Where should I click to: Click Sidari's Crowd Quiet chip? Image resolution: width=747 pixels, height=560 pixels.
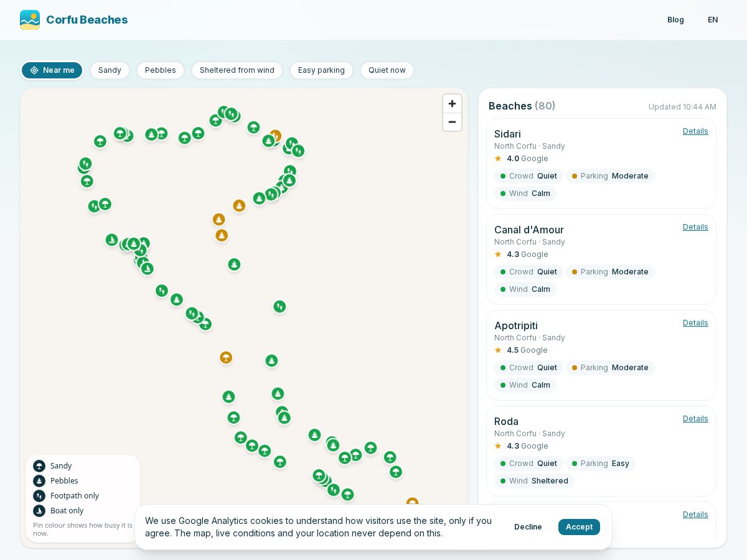pos(529,176)
